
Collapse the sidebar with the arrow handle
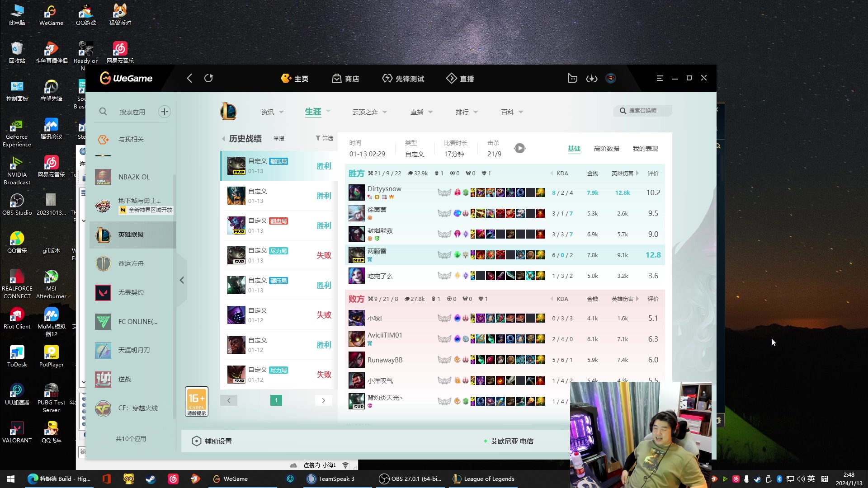tap(182, 280)
